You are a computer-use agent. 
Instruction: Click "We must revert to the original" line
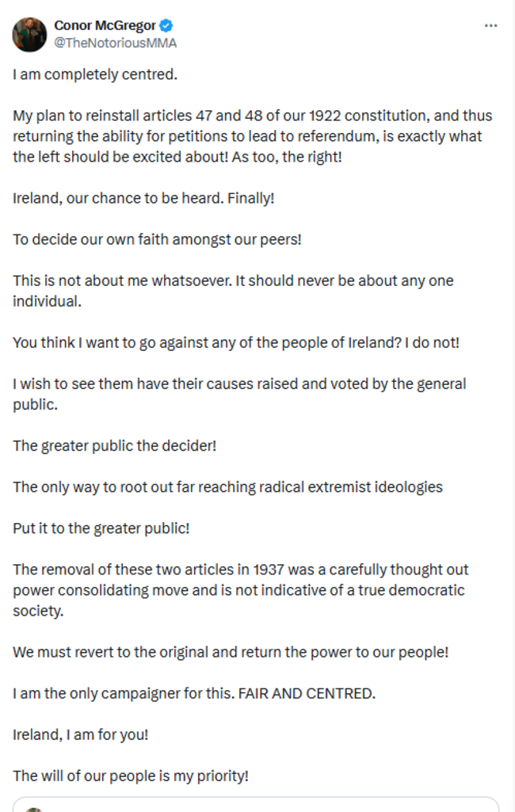[231, 652]
